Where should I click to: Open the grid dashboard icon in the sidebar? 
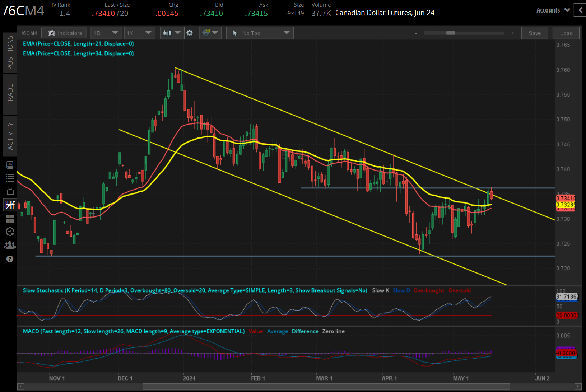[x=10, y=219]
